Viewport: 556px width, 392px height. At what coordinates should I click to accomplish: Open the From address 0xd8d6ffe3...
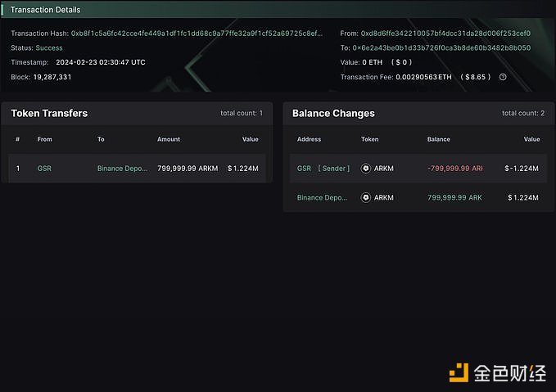(445, 34)
